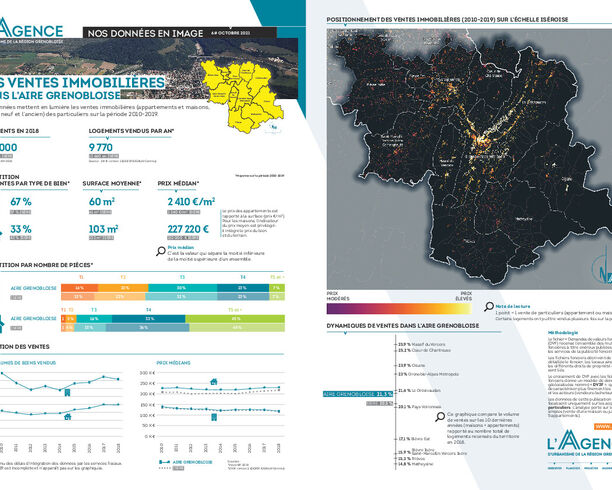Click the magnifier icon beside the volume comparison note
Screen dimensions: 612x490
coord(440,417)
